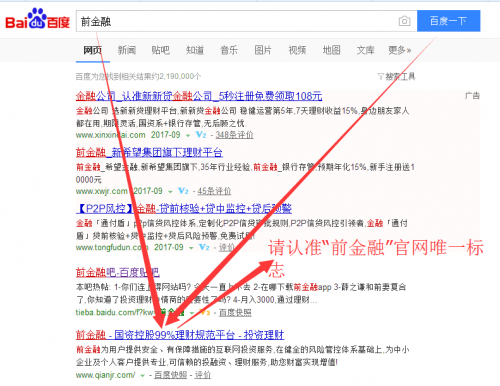Open the 348条评价 link
The image size is (500, 386).
234,135
